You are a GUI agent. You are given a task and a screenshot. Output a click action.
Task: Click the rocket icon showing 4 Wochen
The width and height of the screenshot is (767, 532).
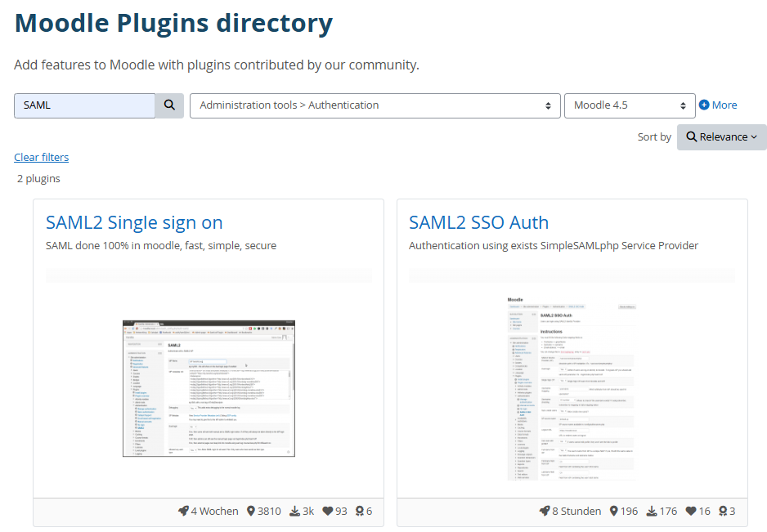[x=183, y=512]
